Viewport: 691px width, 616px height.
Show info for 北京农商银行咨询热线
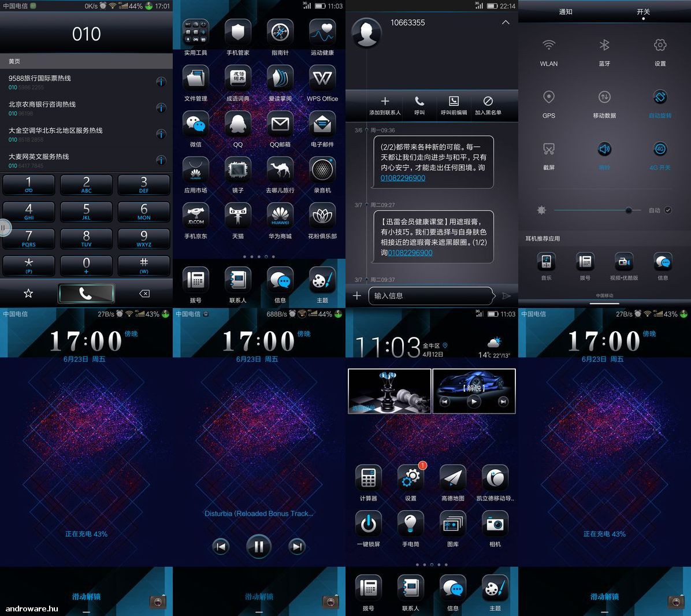click(x=161, y=108)
